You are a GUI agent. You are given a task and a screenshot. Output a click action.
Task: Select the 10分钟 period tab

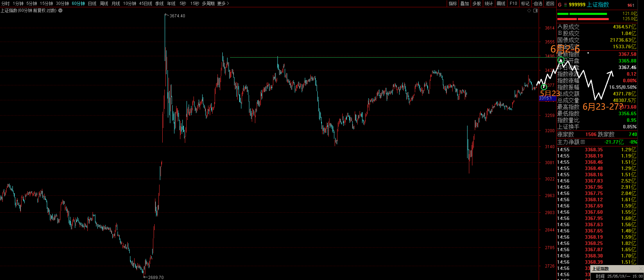coord(130,3)
